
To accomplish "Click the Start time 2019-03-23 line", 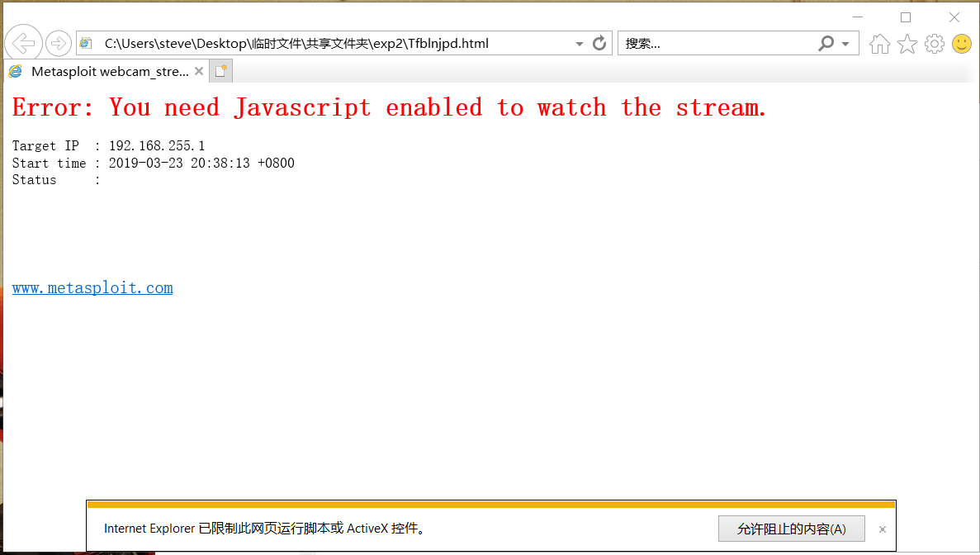I will (x=153, y=164).
